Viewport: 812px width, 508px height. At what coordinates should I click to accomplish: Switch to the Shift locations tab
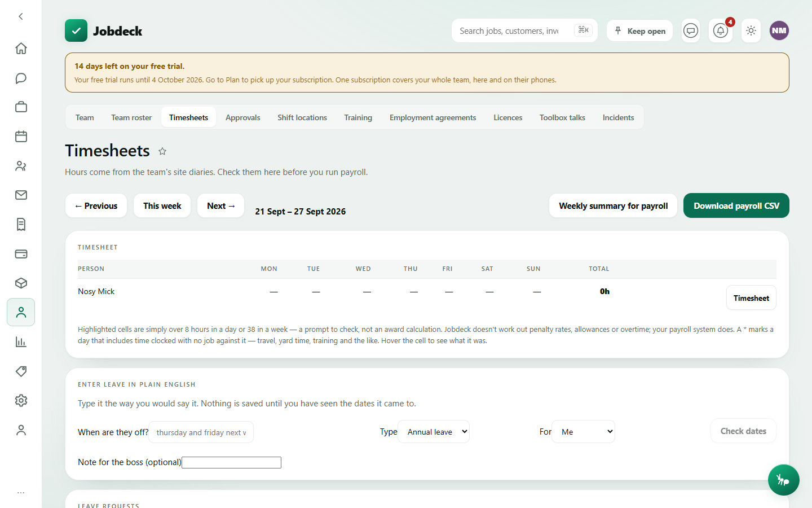[302, 117]
